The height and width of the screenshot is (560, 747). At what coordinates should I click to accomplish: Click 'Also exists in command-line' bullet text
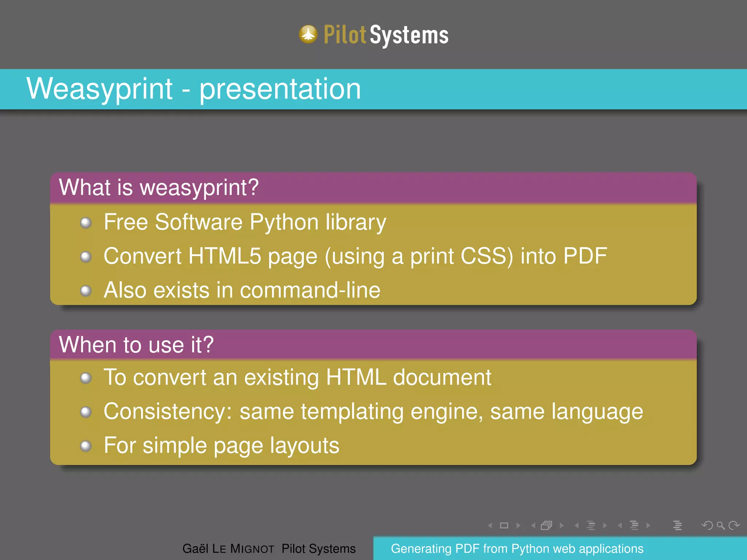(242, 290)
